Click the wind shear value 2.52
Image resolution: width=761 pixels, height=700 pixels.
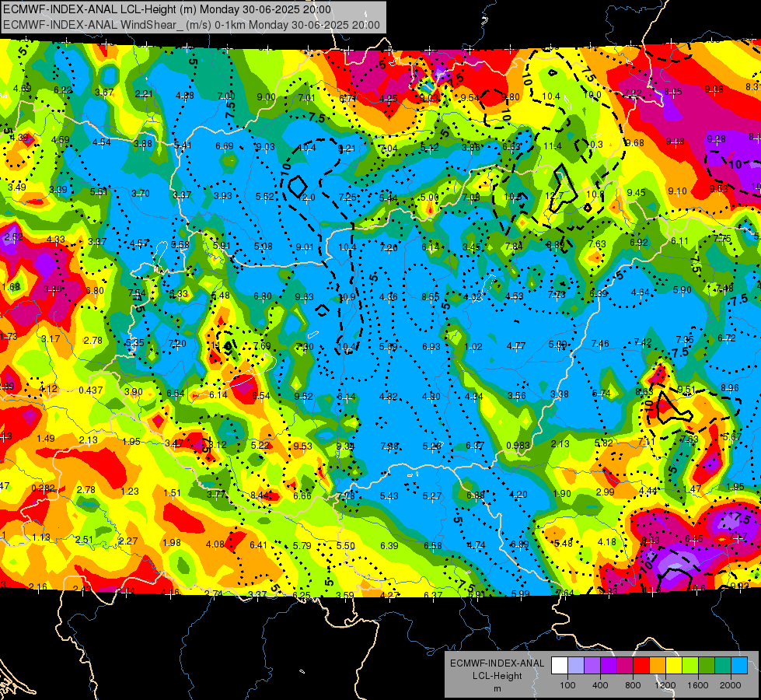coord(13,237)
